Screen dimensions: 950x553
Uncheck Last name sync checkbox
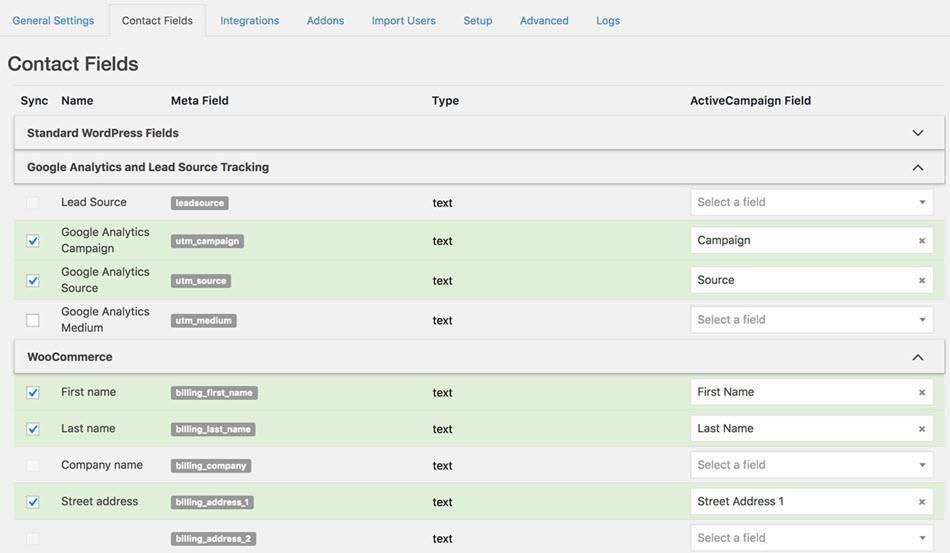33,429
